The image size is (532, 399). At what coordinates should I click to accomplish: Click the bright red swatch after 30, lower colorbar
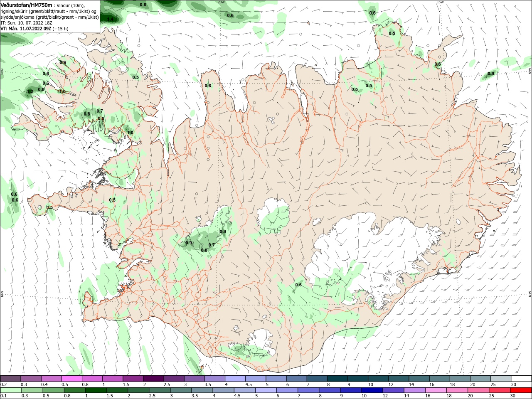point(522,390)
